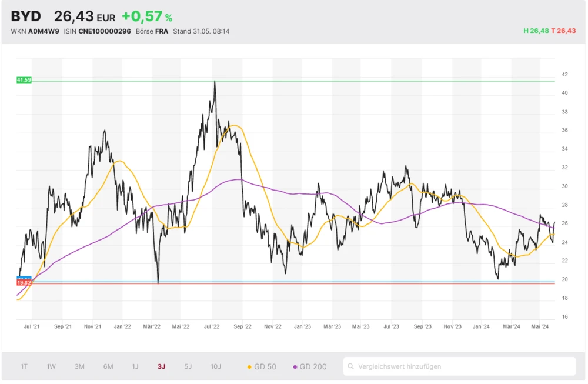Click the green 41,59 high price label
588x384 pixels.
24,79
